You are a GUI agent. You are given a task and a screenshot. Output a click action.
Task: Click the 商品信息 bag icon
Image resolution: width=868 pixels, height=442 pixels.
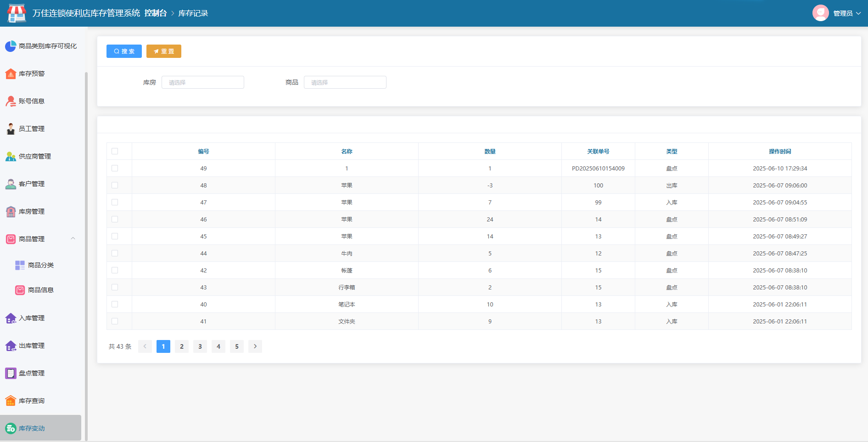(x=20, y=290)
